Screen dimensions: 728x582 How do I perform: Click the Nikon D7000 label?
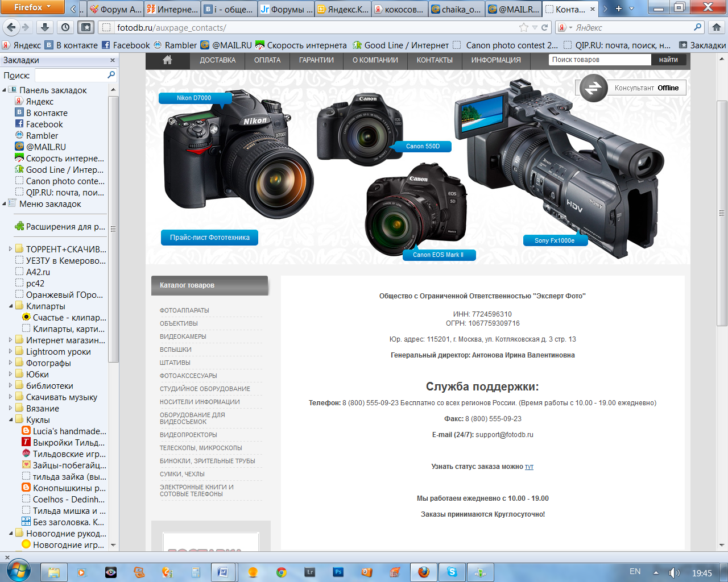194,98
